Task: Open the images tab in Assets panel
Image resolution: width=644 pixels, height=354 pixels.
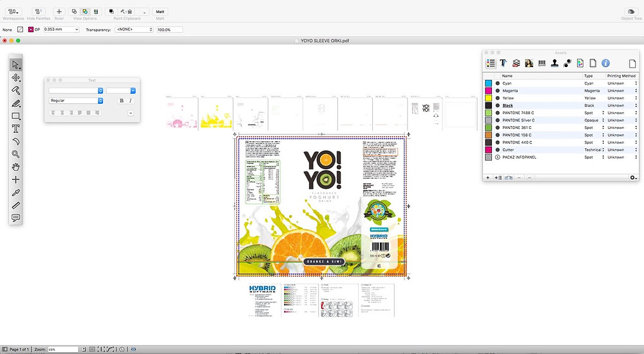Action: tap(529, 63)
